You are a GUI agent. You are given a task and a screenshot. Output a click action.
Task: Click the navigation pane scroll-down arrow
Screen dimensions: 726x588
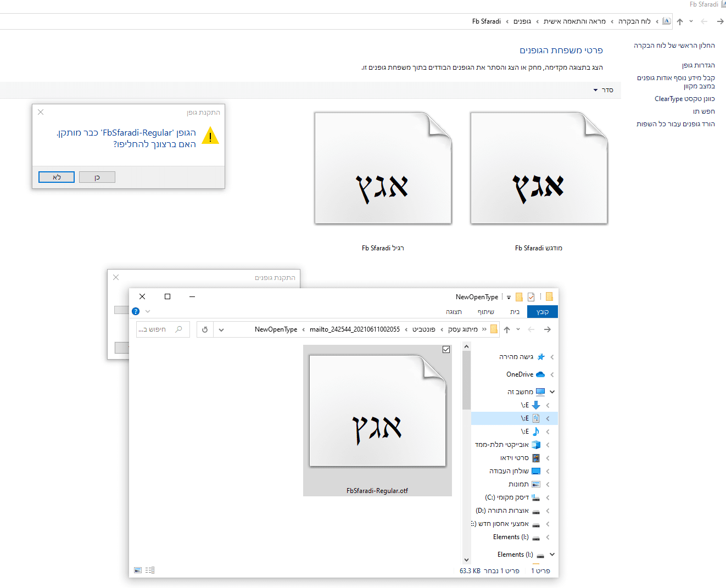466,559
